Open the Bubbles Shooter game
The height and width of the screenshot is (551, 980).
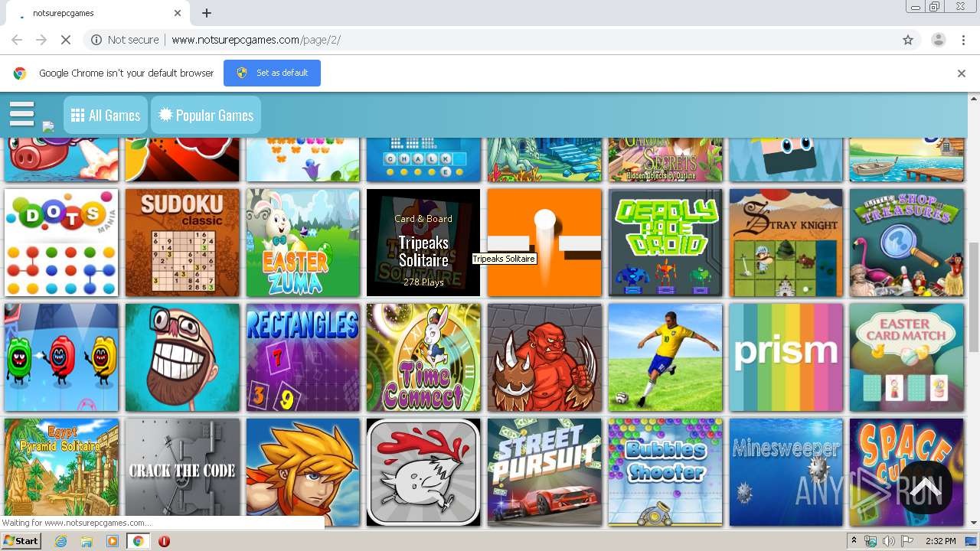665,472
